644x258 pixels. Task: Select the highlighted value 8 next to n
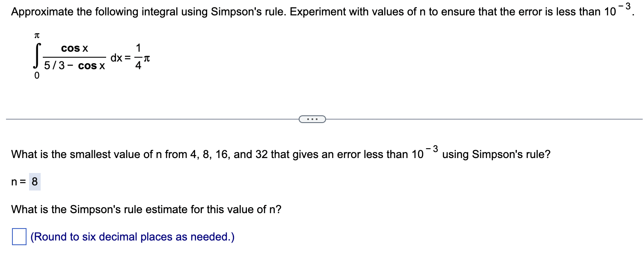point(34,181)
